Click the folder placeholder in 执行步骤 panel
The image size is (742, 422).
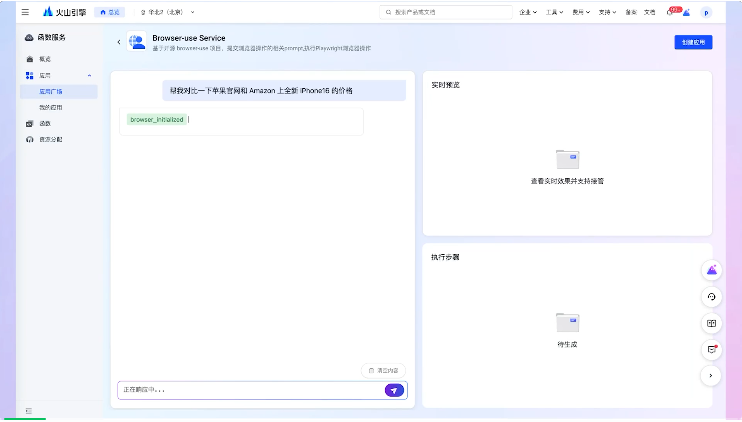(x=567, y=323)
